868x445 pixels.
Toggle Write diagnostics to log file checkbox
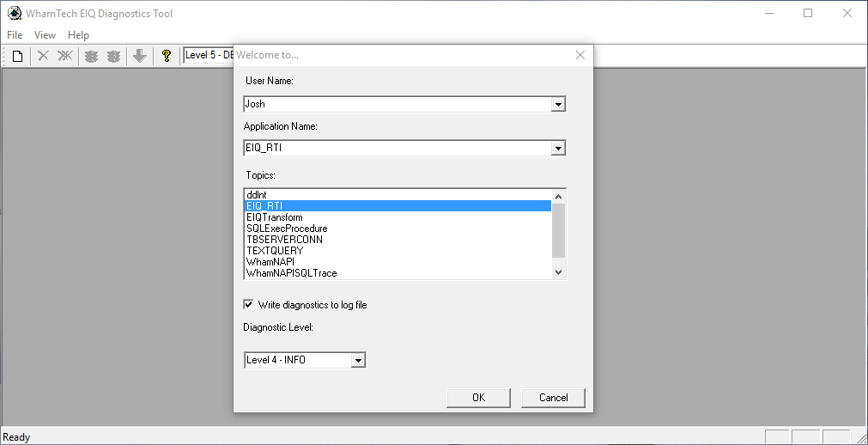(x=249, y=304)
